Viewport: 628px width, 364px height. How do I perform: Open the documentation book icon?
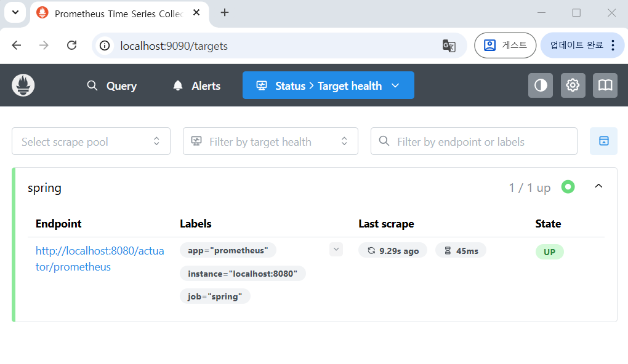click(605, 85)
